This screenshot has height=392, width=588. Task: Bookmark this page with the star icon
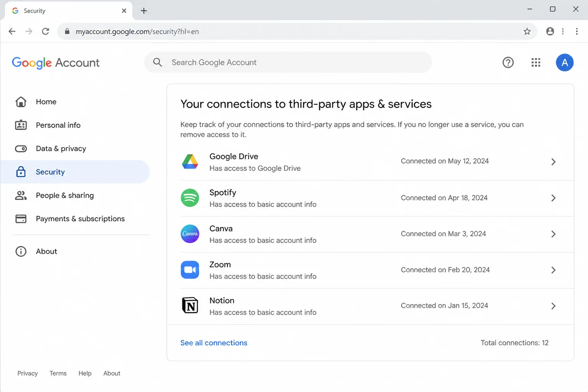tap(527, 31)
